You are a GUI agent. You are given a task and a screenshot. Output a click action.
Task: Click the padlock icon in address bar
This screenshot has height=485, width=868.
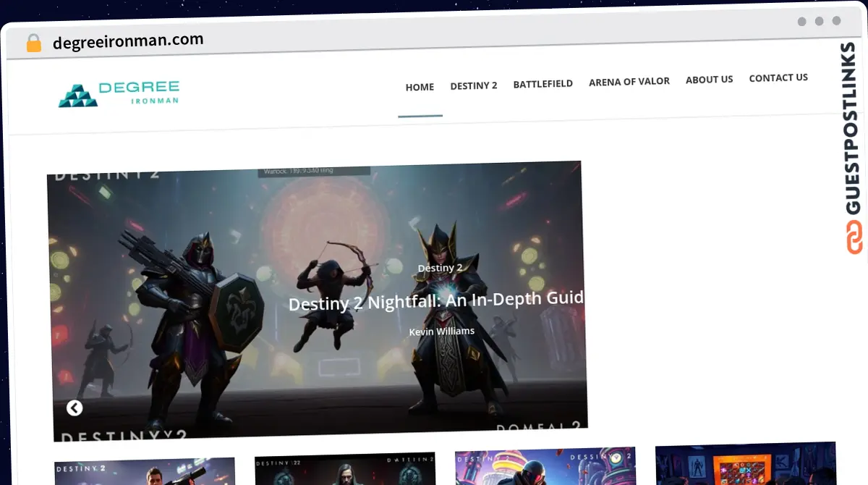34,43
